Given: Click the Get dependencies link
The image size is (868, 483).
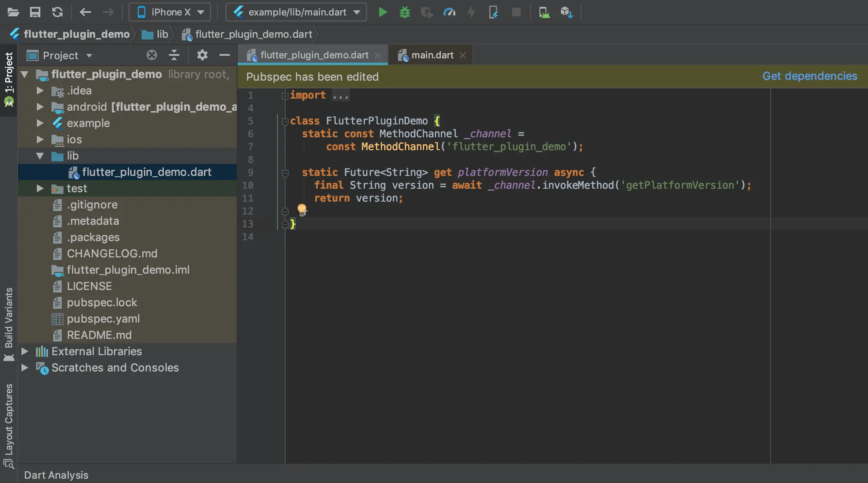Looking at the screenshot, I should pyautogui.click(x=809, y=76).
